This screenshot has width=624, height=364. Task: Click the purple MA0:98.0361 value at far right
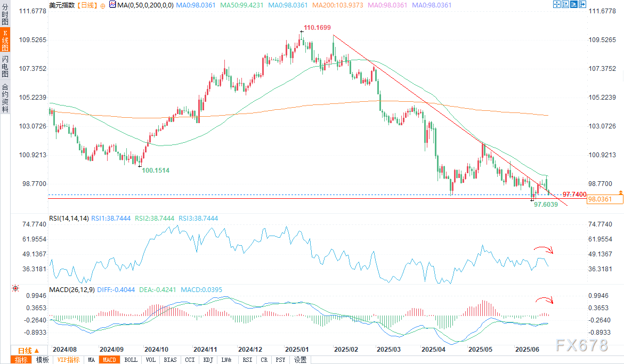432,5
